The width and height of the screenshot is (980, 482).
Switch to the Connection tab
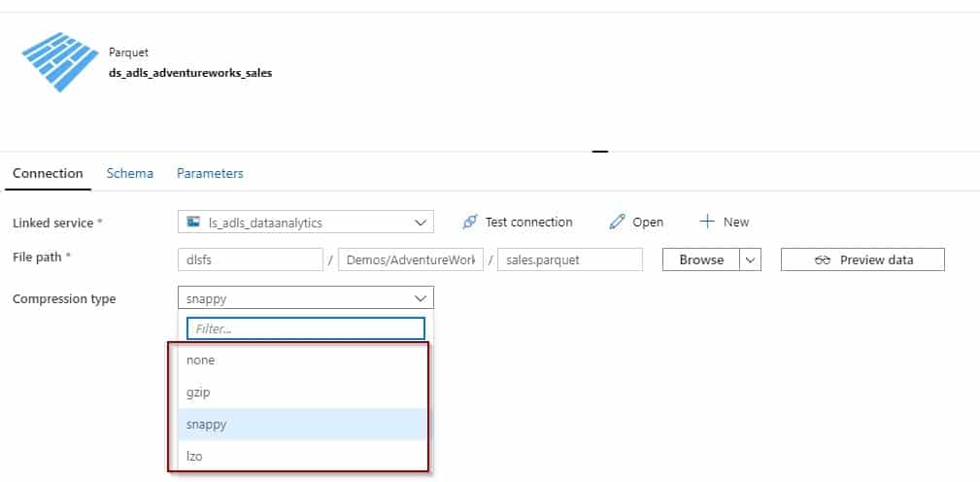pos(49,173)
